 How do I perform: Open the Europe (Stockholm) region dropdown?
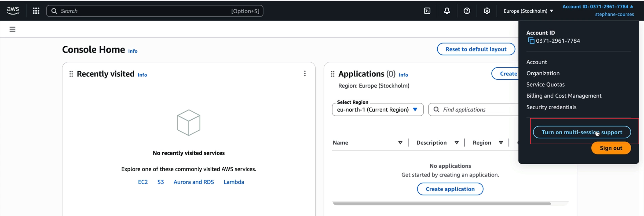click(528, 11)
